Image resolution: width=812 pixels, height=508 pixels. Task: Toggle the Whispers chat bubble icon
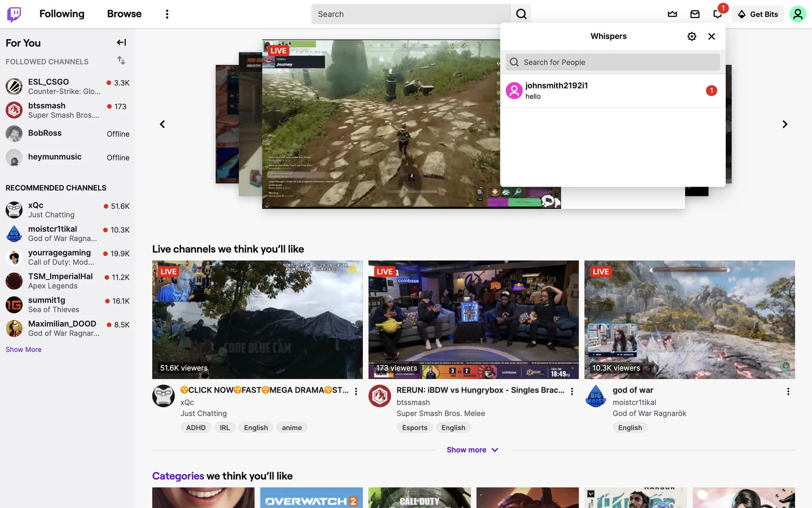[x=717, y=14]
